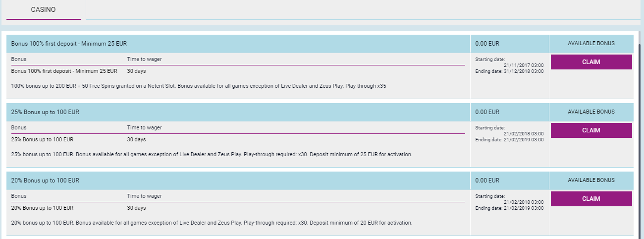
Task: Click the 0.00 EUR amount for first deposit bonus
Action: point(487,44)
